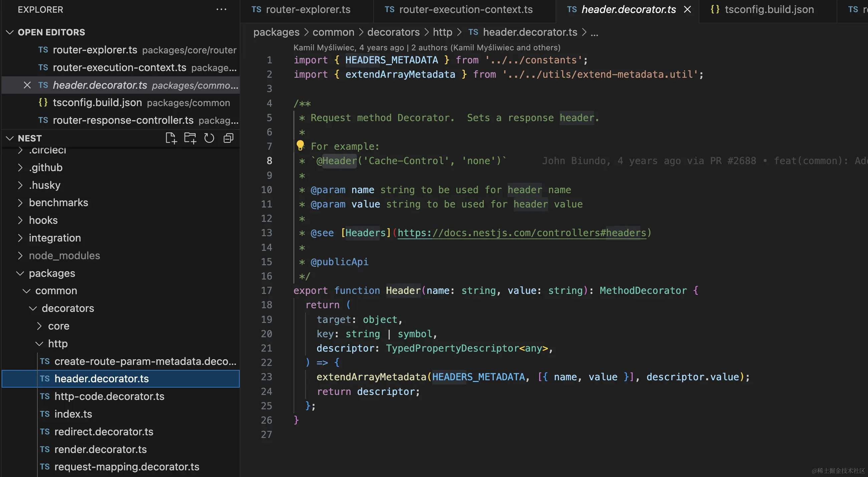The width and height of the screenshot is (868, 477).
Task: Open the docs.nestjs.com controllers link
Action: pyautogui.click(x=521, y=233)
